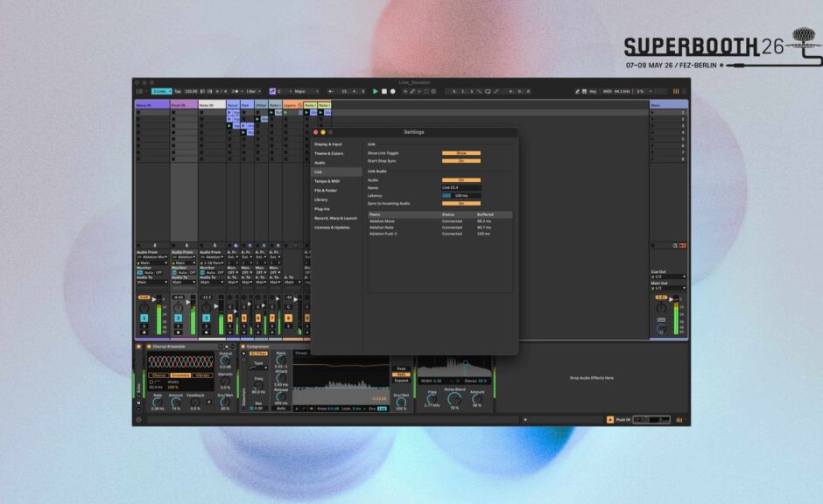Start playback with the green Play button

[376, 91]
